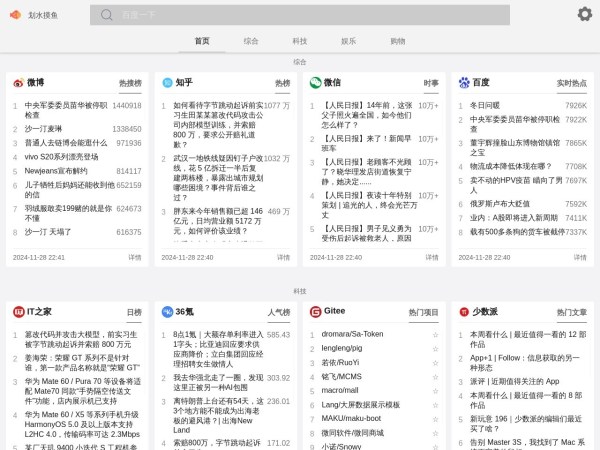Click the Baidu paw icon
This screenshot has width=600, height=450.
pyautogui.click(x=463, y=83)
